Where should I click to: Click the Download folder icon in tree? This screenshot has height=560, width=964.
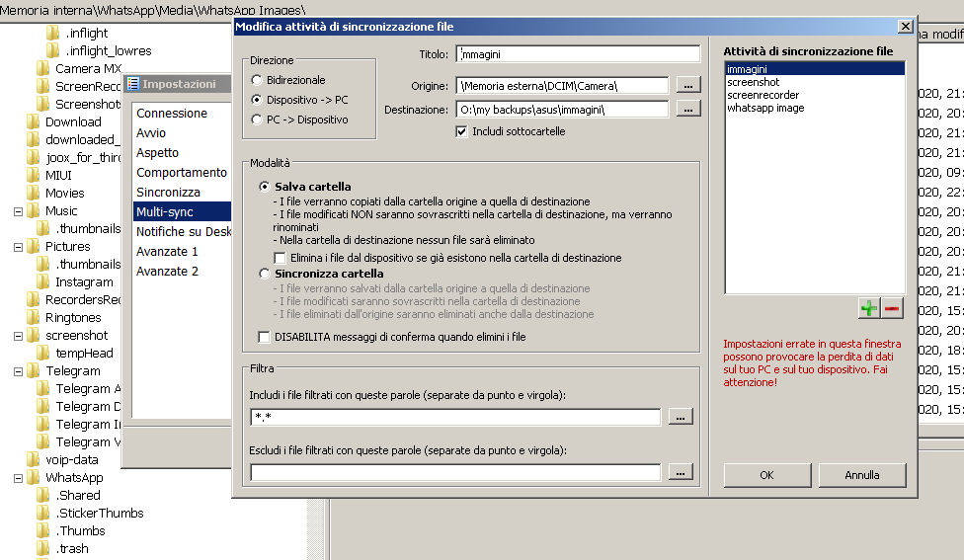point(34,121)
